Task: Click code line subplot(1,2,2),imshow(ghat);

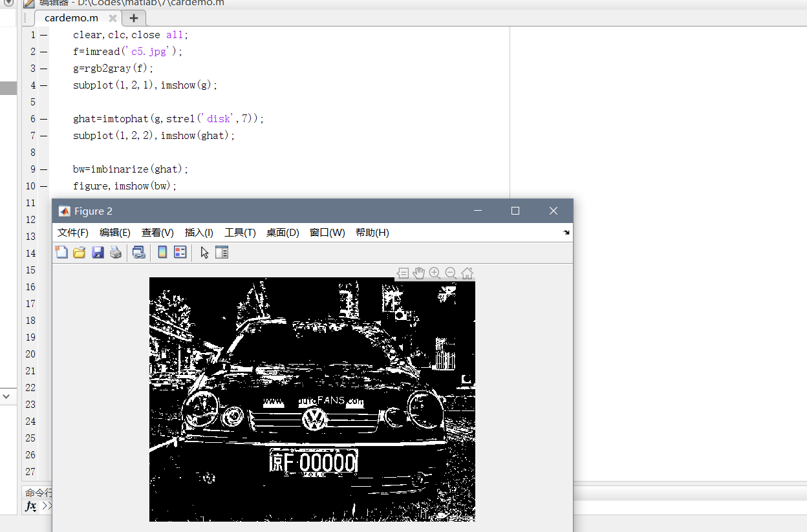Action: (x=154, y=136)
